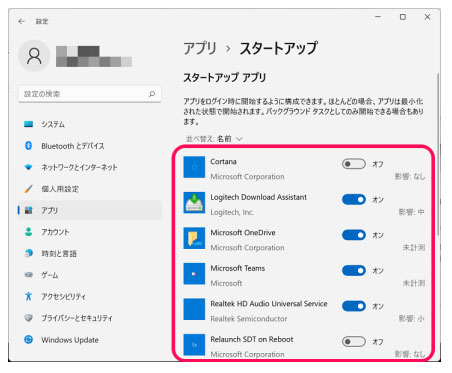The height and width of the screenshot is (373, 452).
Task: Click the Logitech, Inc. publisher text
Action: click(232, 212)
